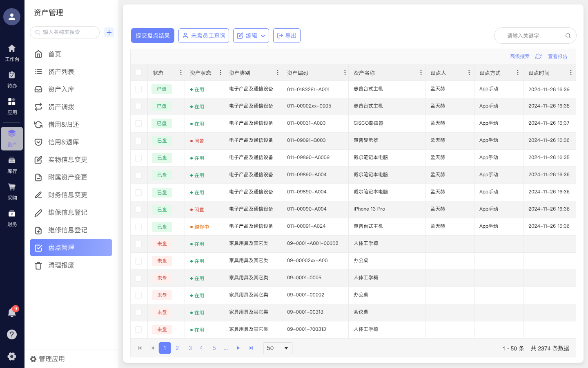Click the refresh icon beside 高级搜索
Viewport: 588px width, 368px height.
[538, 56]
